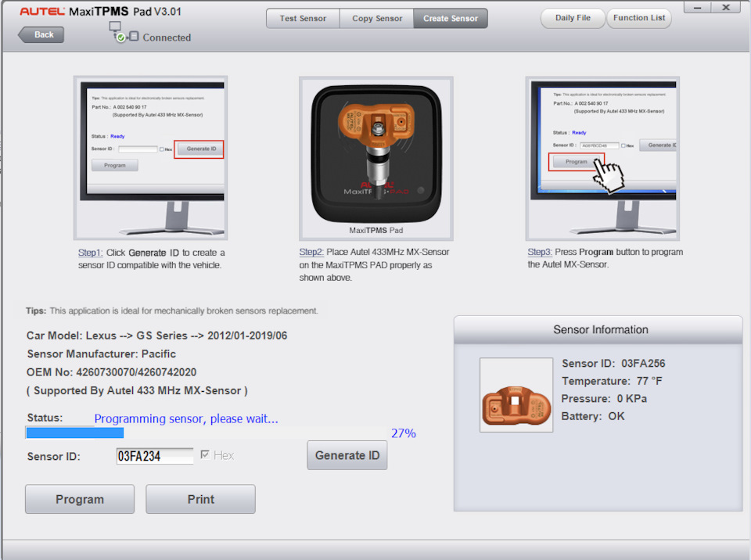Click the Print button
The height and width of the screenshot is (560, 751).
(201, 499)
